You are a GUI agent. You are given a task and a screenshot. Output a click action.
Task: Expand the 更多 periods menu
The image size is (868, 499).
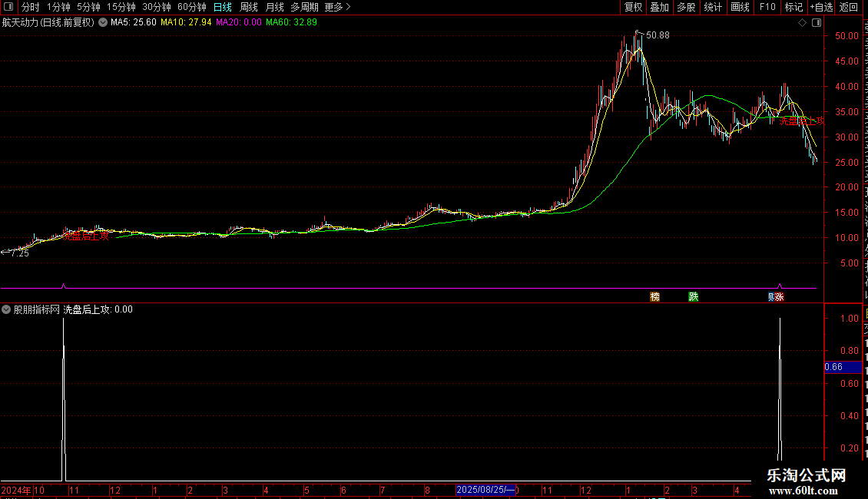(x=338, y=7)
